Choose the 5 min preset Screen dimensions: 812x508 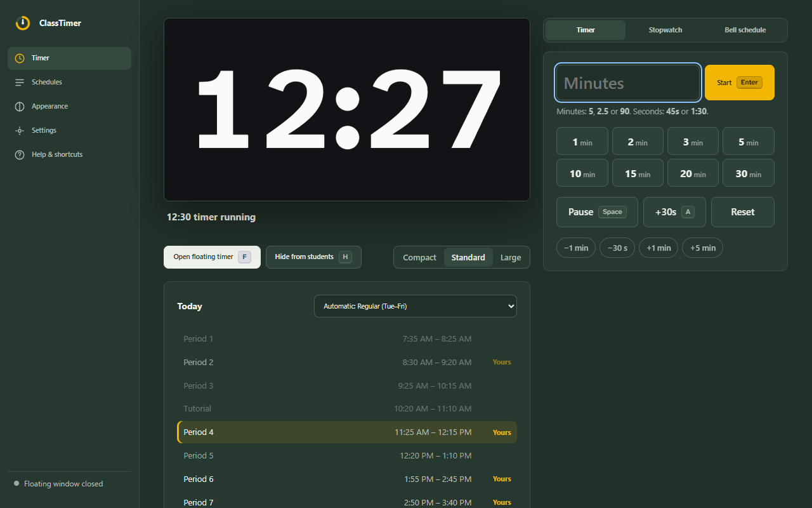(x=749, y=141)
